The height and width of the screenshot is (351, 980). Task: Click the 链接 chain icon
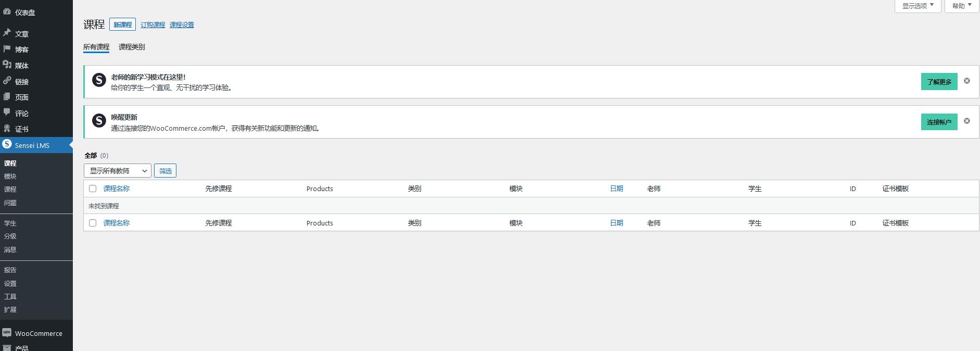point(7,81)
